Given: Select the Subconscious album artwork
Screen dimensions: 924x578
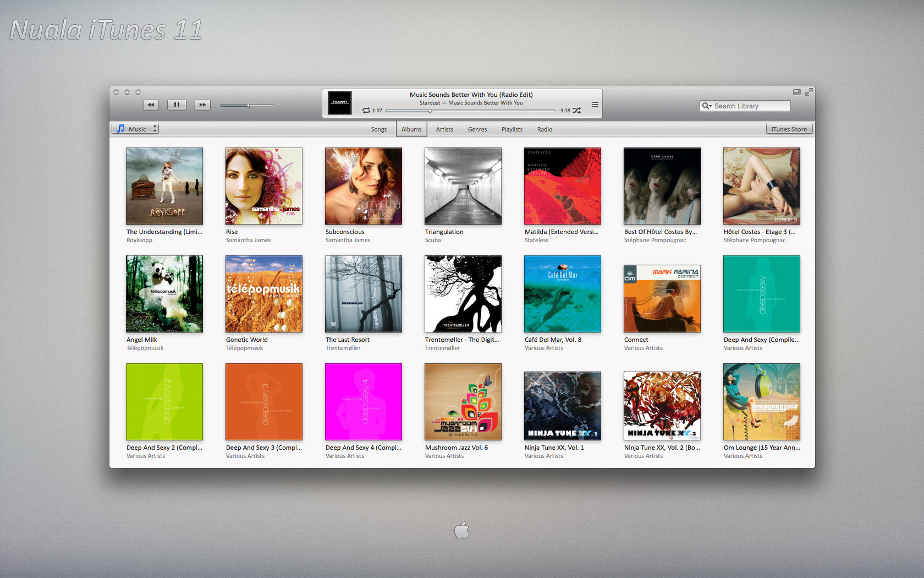Looking at the screenshot, I should click(364, 186).
